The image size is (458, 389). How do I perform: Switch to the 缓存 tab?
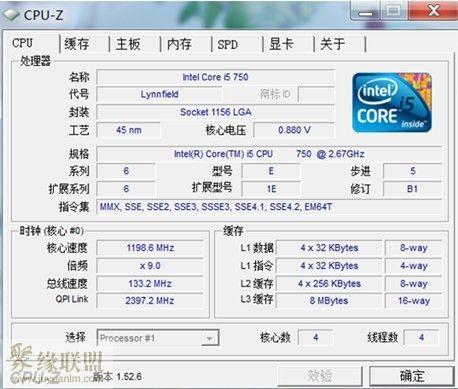click(77, 44)
